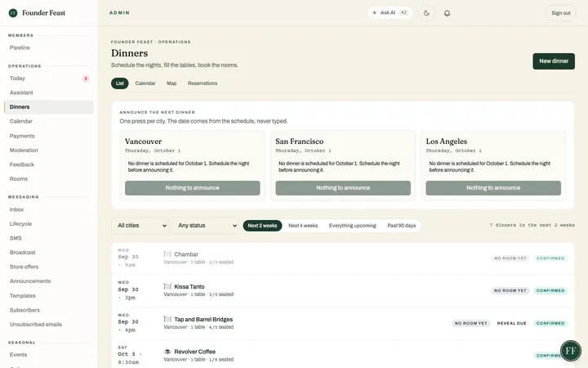Open Ask AI assistant button
The width and height of the screenshot is (588, 368).
(390, 13)
